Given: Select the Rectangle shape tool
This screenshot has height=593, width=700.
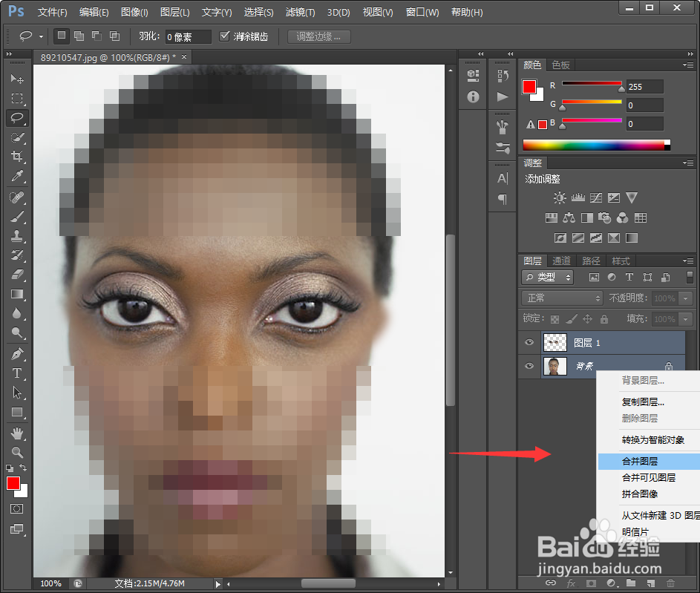Looking at the screenshot, I should point(17,413).
